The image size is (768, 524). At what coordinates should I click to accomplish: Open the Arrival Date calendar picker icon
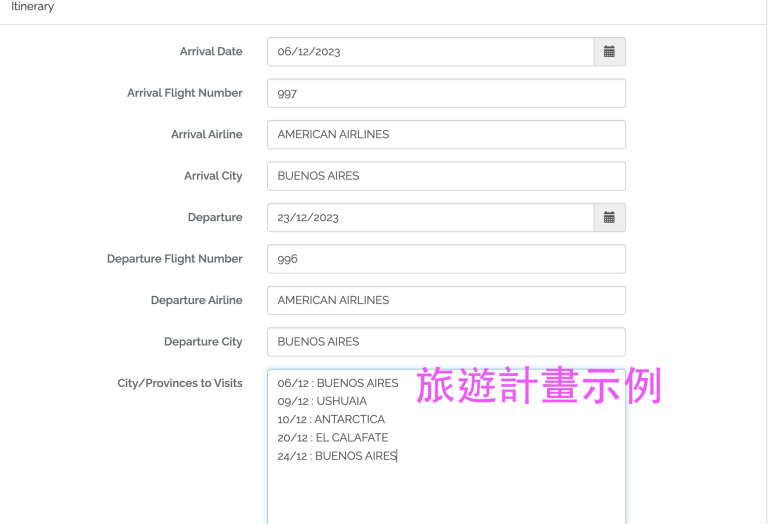(609, 51)
